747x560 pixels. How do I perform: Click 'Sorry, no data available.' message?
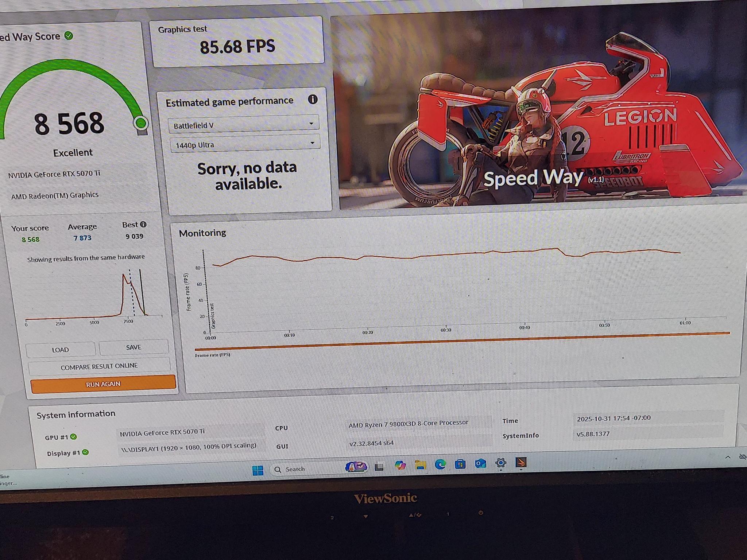[x=248, y=176]
